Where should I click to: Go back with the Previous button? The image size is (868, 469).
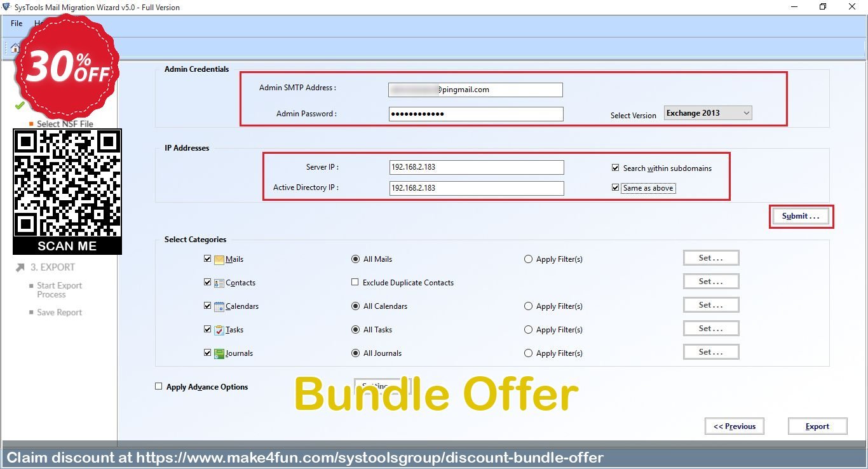[735, 426]
